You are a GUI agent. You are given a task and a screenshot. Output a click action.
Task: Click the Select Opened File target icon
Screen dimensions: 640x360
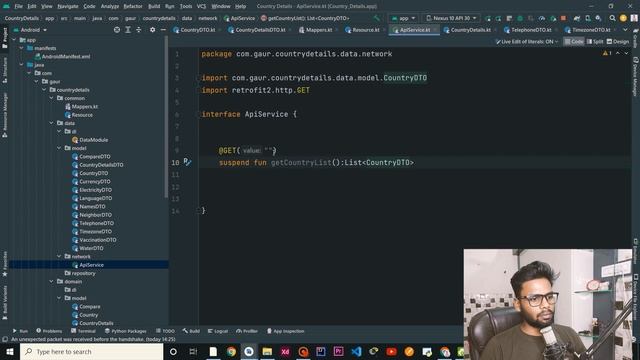117,30
